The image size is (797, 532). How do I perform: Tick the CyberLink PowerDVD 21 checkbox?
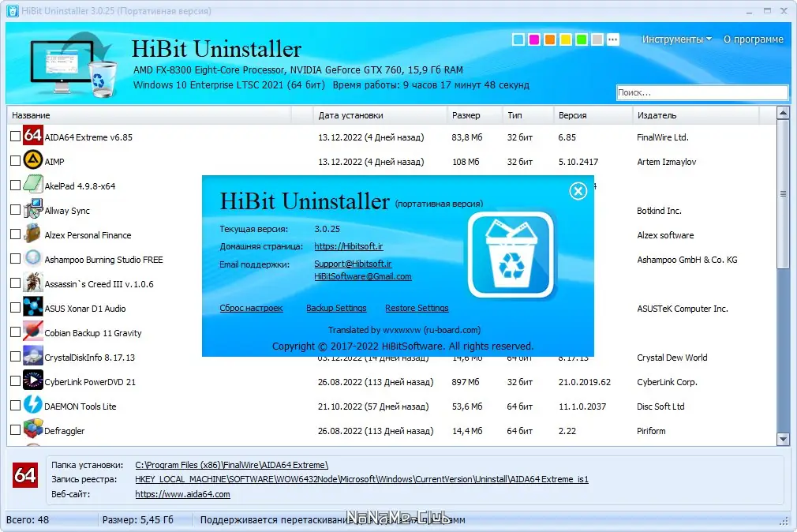click(15, 381)
